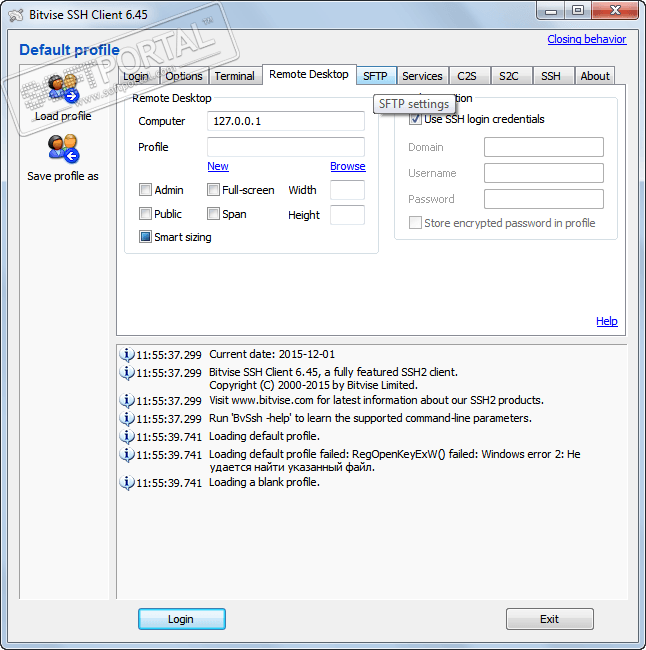Screen dimensions: 646x650
Task: Click the Password input field
Action: (x=544, y=199)
